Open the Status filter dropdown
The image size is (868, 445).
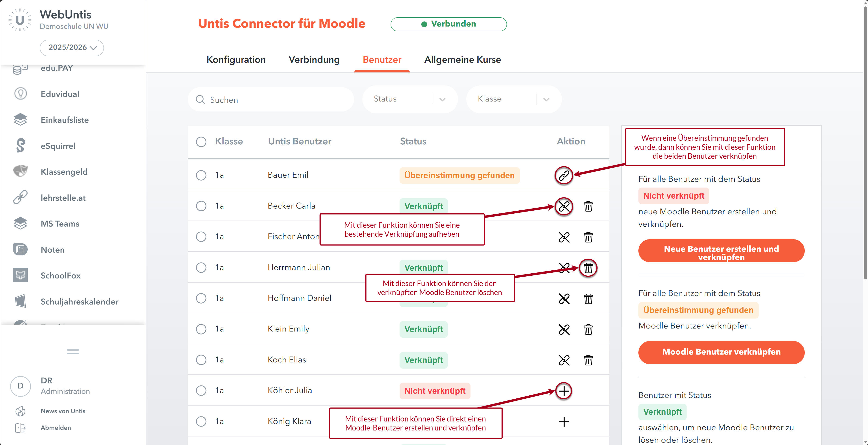click(x=410, y=99)
